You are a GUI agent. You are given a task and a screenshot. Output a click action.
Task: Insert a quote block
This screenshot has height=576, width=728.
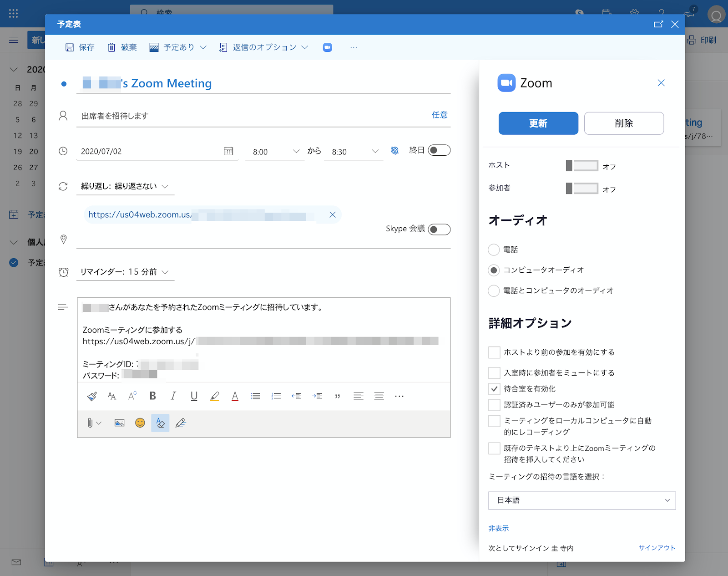coord(338,396)
